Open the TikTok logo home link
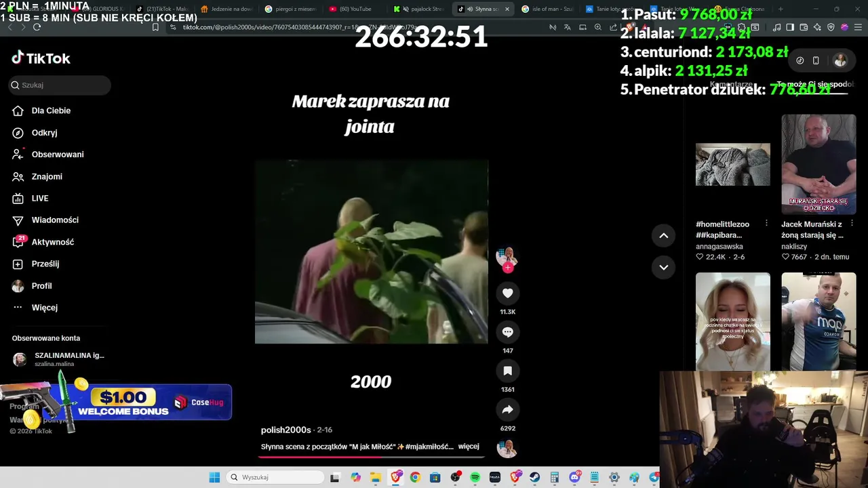Image resolution: width=868 pixels, height=488 pixels. [x=41, y=58]
